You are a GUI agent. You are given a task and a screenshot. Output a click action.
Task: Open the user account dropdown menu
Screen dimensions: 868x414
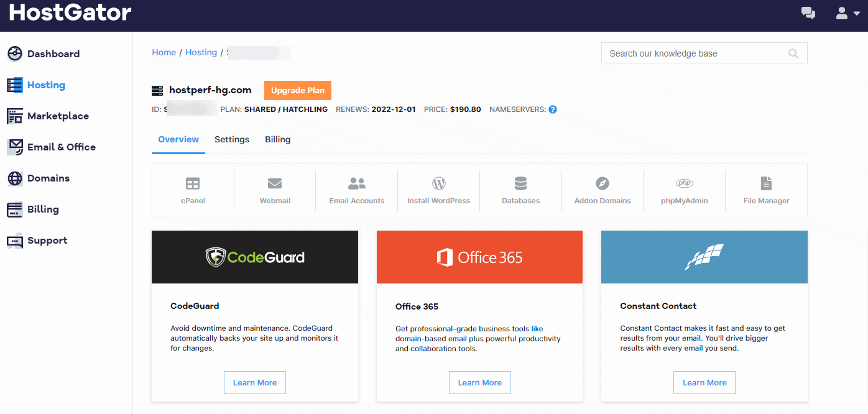coord(847,13)
